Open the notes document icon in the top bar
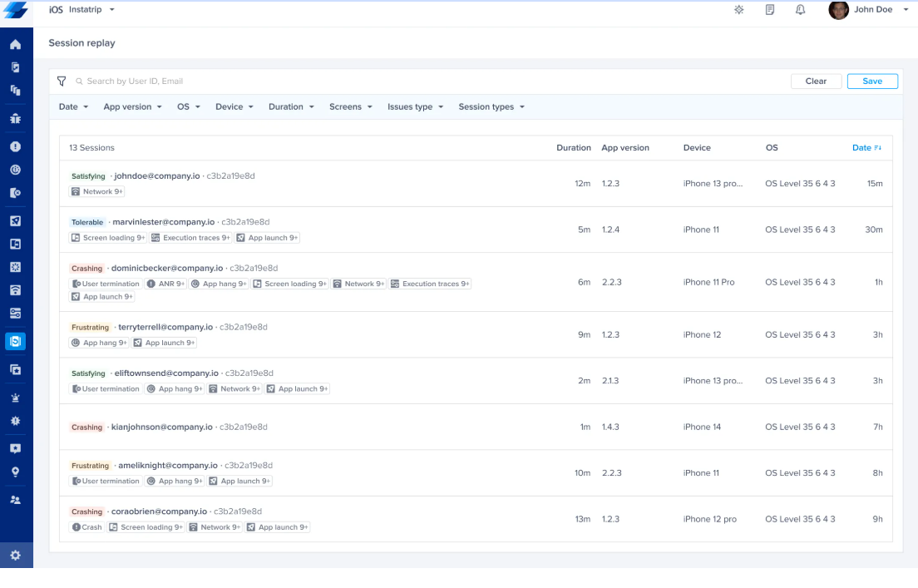Image resolution: width=918 pixels, height=588 pixels. click(x=770, y=9)
